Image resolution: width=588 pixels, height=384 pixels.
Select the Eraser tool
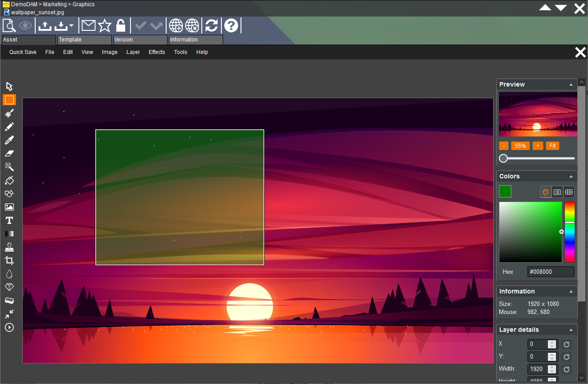click(x=9, y=153)
